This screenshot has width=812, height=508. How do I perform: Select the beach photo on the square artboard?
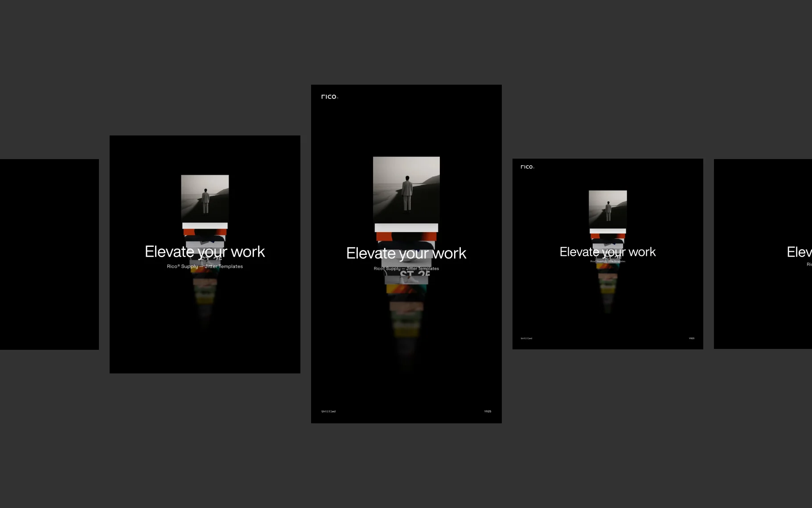[x=607, y=209]
